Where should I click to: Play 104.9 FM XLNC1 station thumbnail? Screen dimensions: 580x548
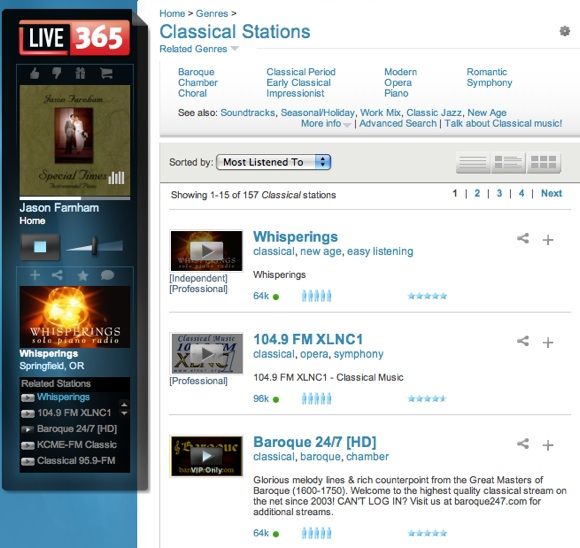click(207, 354)
